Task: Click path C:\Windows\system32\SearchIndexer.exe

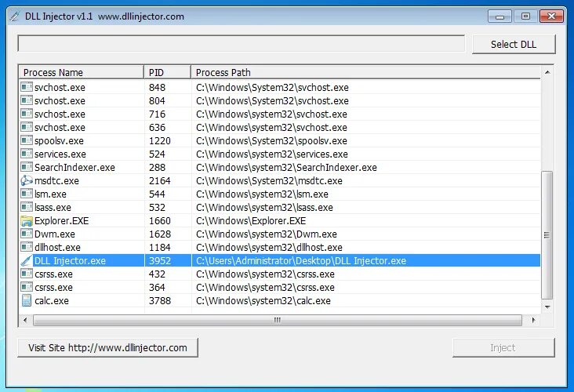Action: [286, 168]
